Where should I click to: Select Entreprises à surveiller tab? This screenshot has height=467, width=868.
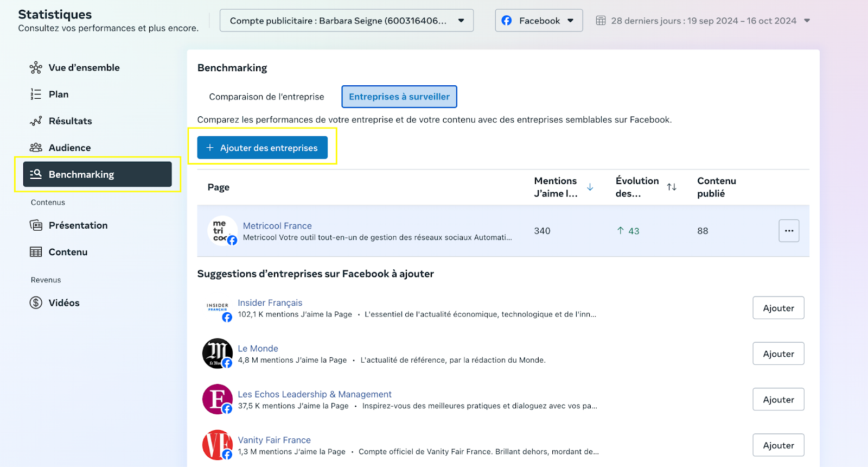coord(399,97)
